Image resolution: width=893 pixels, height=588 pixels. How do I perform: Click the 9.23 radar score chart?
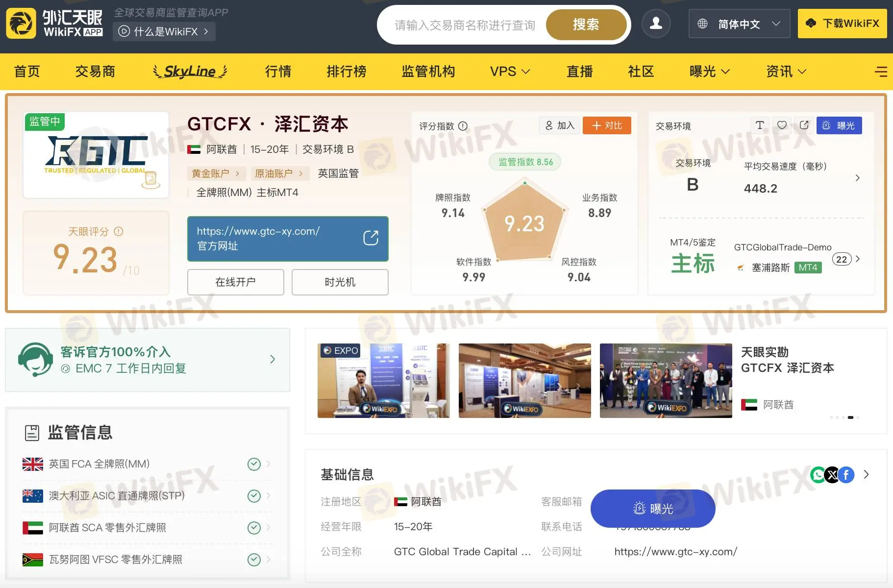coord(524,221)
